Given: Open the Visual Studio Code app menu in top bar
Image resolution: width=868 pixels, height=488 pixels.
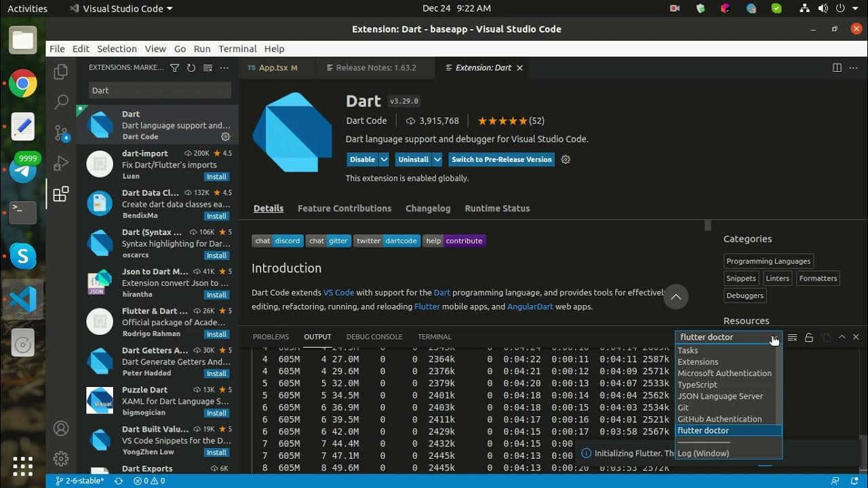Looking at the screenshot, I should 121,9.
